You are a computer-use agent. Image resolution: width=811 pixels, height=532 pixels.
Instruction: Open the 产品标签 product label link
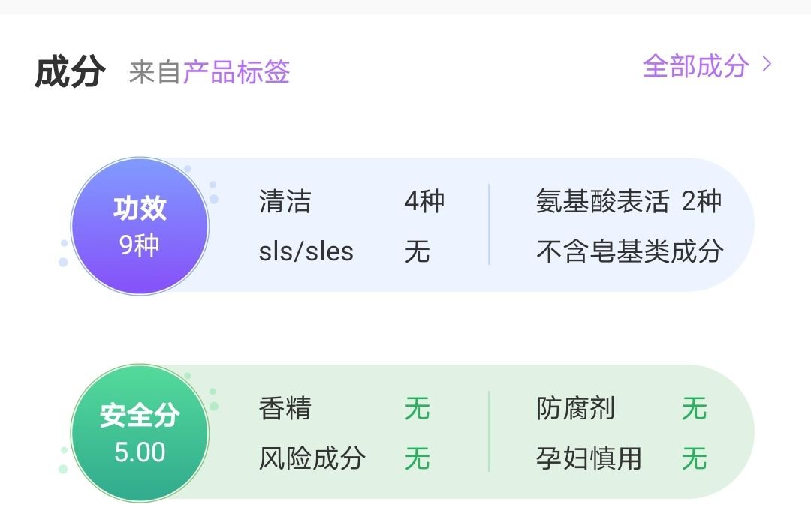click(236, 72)
